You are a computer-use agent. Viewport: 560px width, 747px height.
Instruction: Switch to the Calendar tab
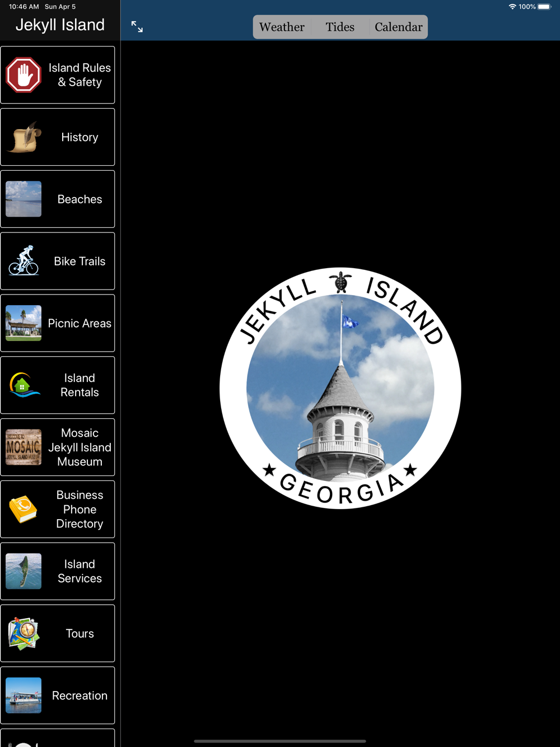398,27
